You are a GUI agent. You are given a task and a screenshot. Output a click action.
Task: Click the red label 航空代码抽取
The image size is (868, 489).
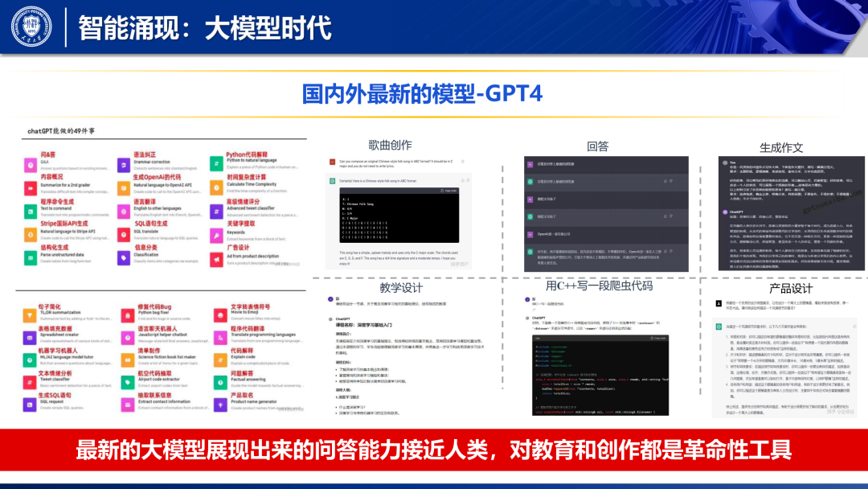click(x=154, y=373)
